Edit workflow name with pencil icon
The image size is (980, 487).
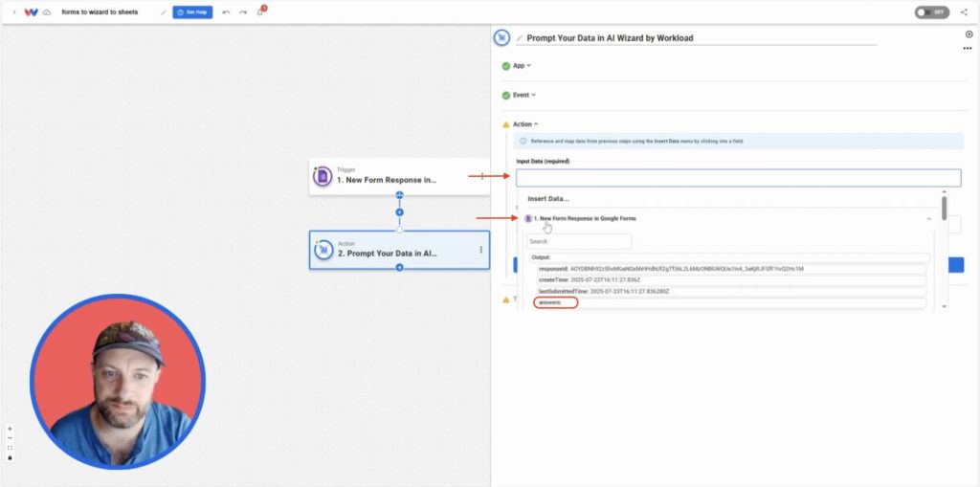[164, 11]
